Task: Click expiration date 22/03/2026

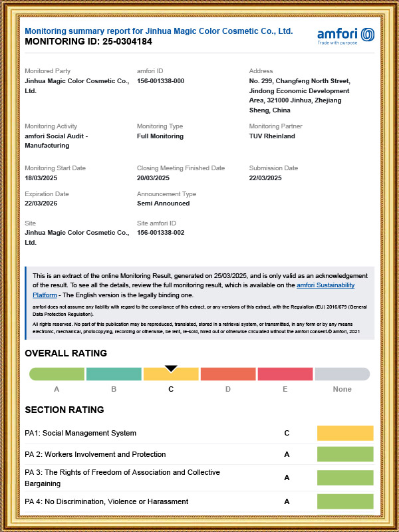Action: click(41, 203)
